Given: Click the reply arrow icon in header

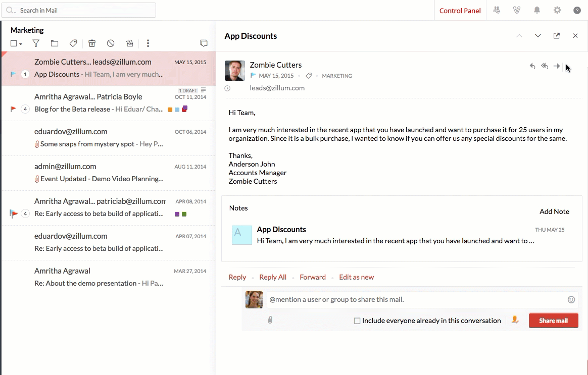Looking at the screenshot, I should tap(532, 66).
